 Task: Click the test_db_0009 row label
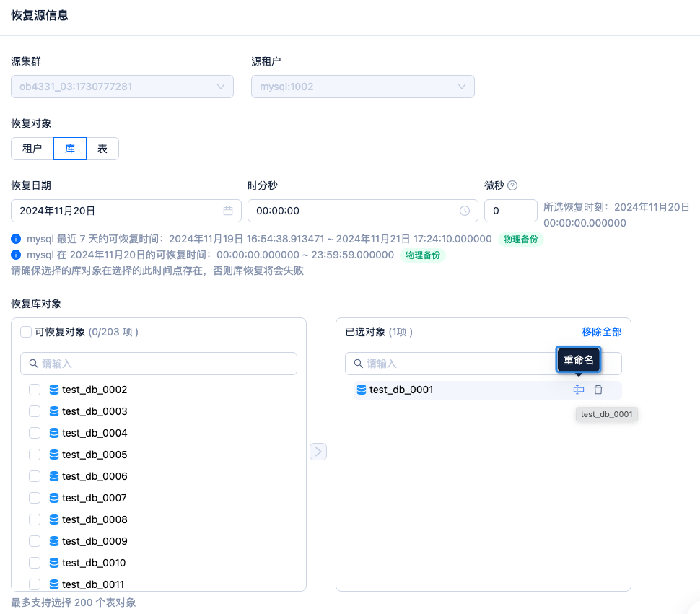95,541
